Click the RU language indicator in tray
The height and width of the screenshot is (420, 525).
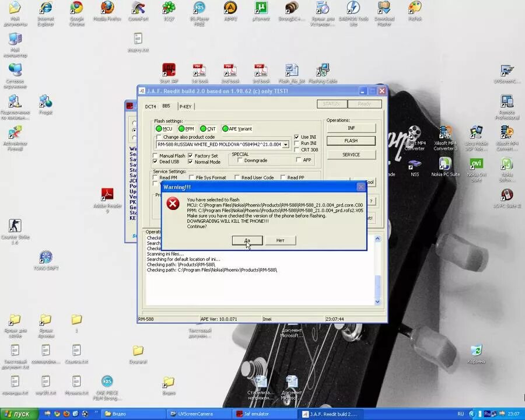tap(461, 414)
